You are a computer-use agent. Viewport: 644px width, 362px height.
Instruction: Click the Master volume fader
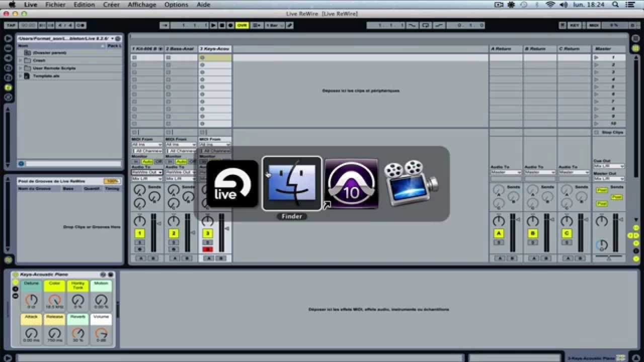tap(615, 232)
